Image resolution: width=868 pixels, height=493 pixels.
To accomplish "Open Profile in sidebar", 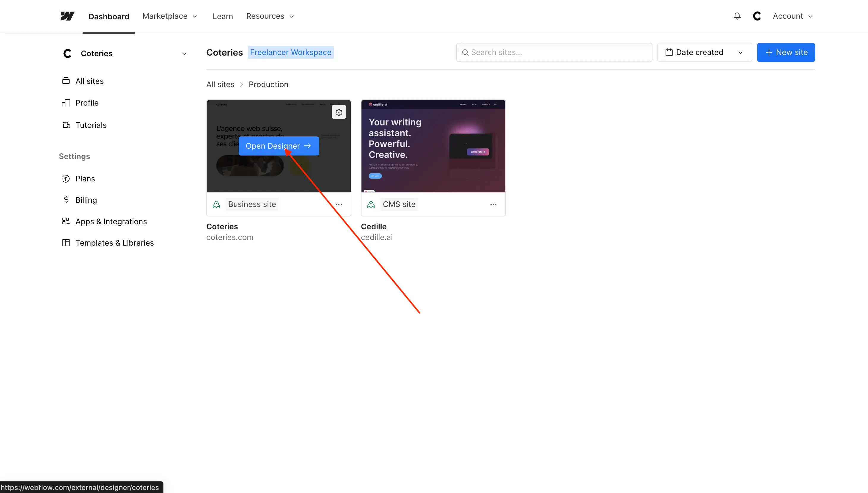I will point(87,103).
